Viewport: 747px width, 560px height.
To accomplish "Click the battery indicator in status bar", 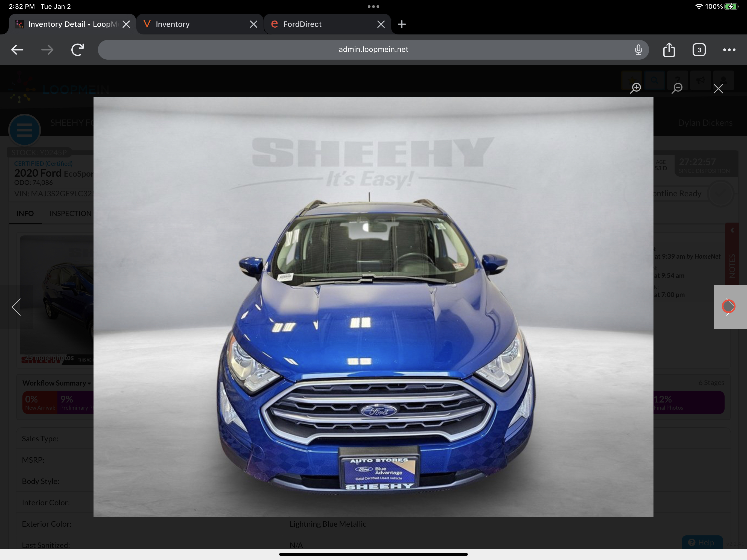I will pos(731,6).
